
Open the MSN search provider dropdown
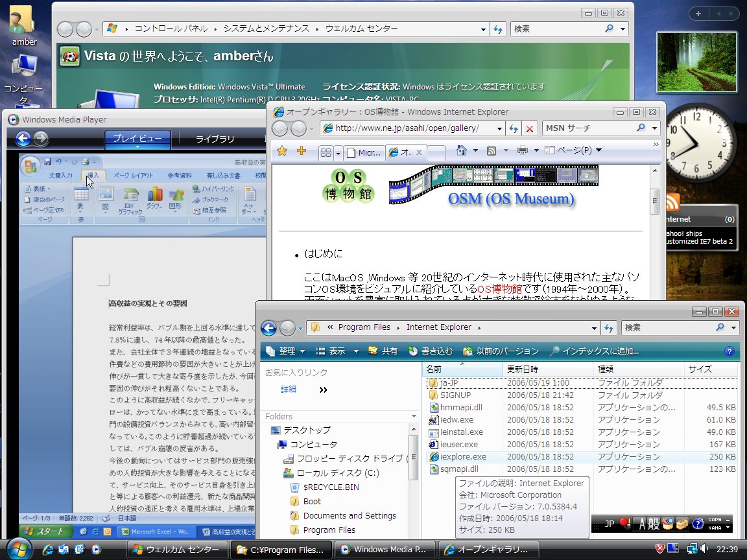(x=654, y=128)
